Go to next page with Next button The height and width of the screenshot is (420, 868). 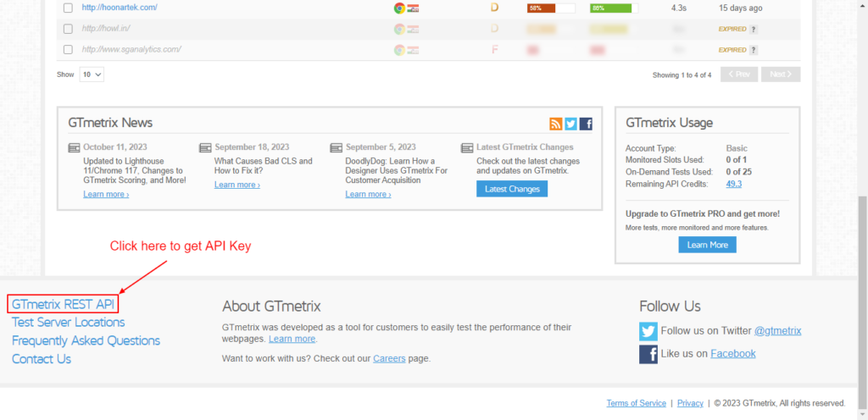(781, 75)
